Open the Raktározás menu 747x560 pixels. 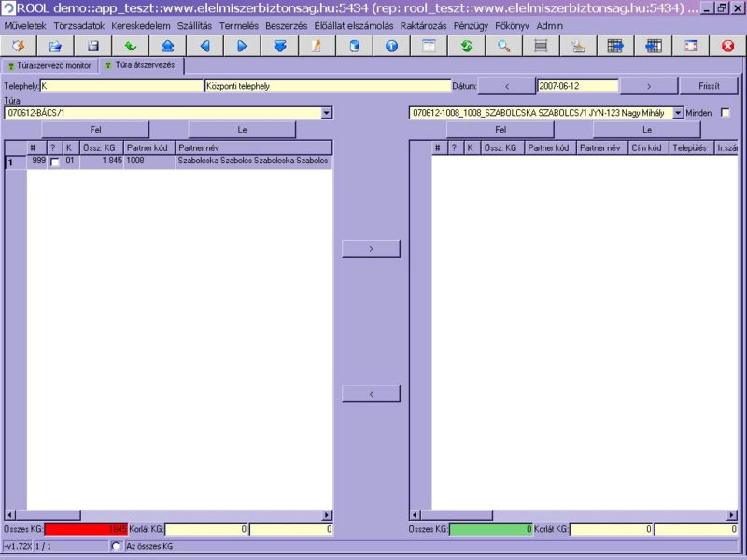point(425,25)
